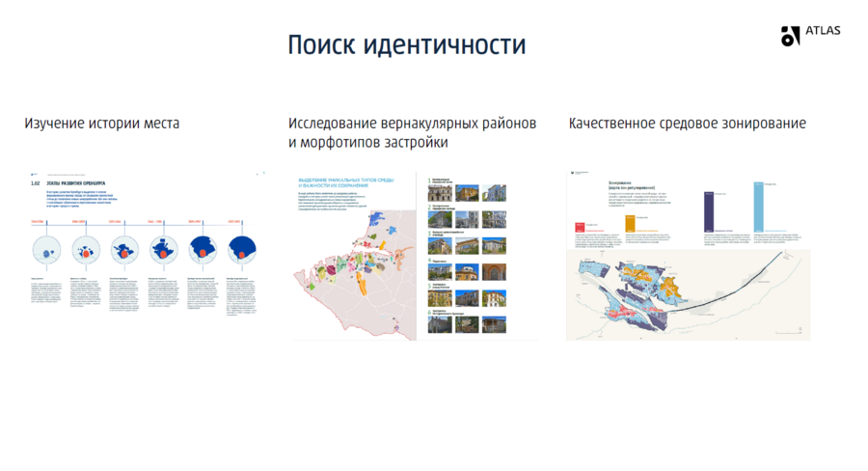Image resolution: width=868 pixels, height=471 pixels.
Task: Click the ATLAS wordmark text
Action: click(x=823, y=31)
